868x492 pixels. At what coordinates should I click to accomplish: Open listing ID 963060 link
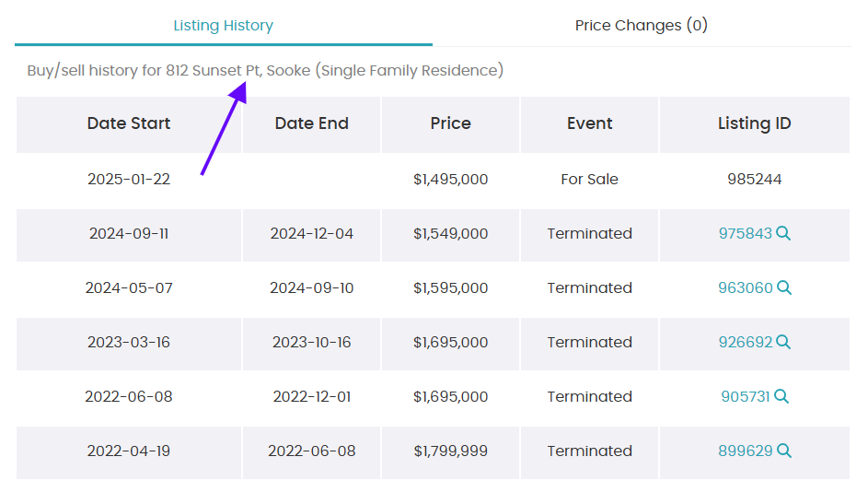click(745, 287)
